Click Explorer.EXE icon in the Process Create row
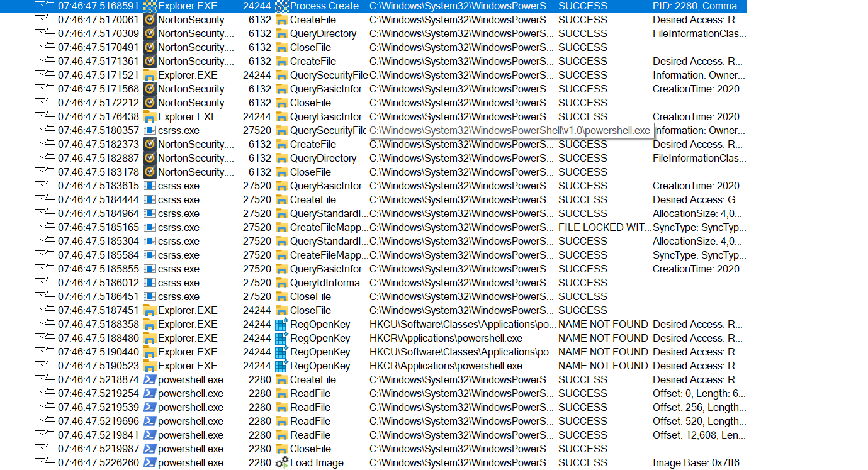 point(150,6)
